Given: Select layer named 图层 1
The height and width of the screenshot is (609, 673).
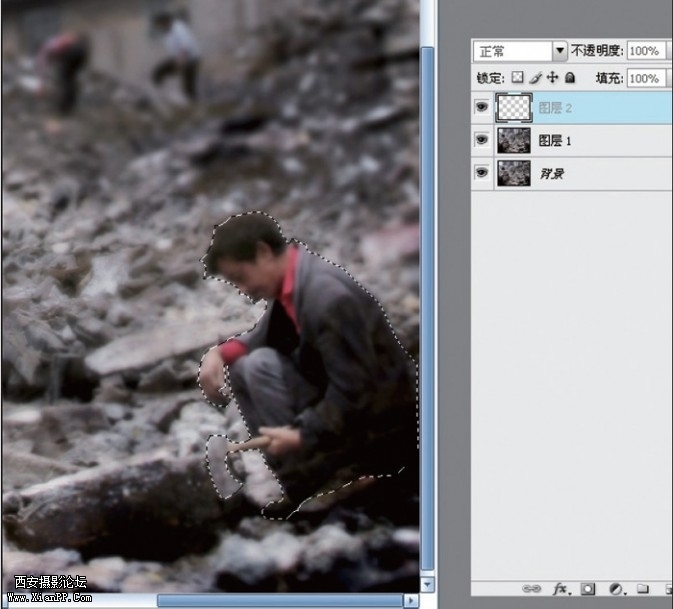Looking at the screenshot, I should 555,141.
